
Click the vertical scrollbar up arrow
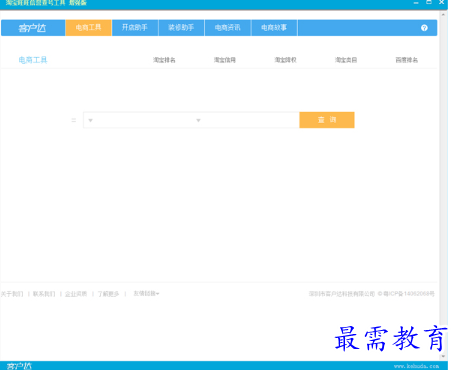pyautogui.click(x=443, y=15)
